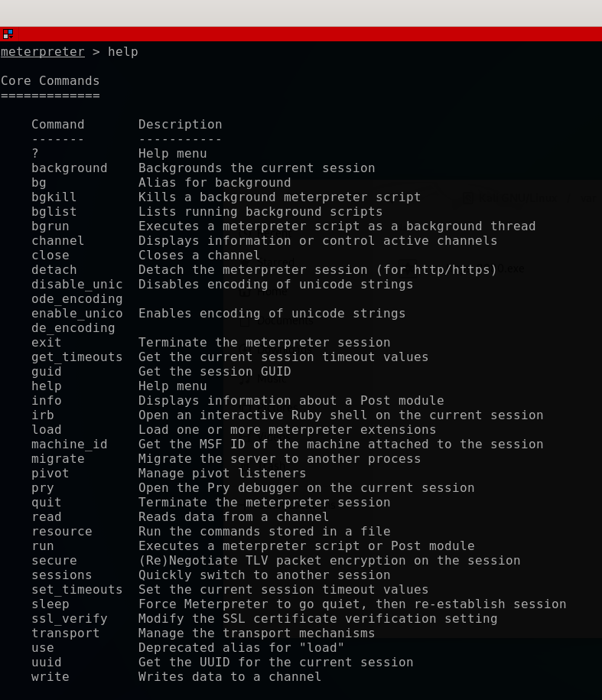
Task: Click the terminal window menu icon
Action: (8, 34)
